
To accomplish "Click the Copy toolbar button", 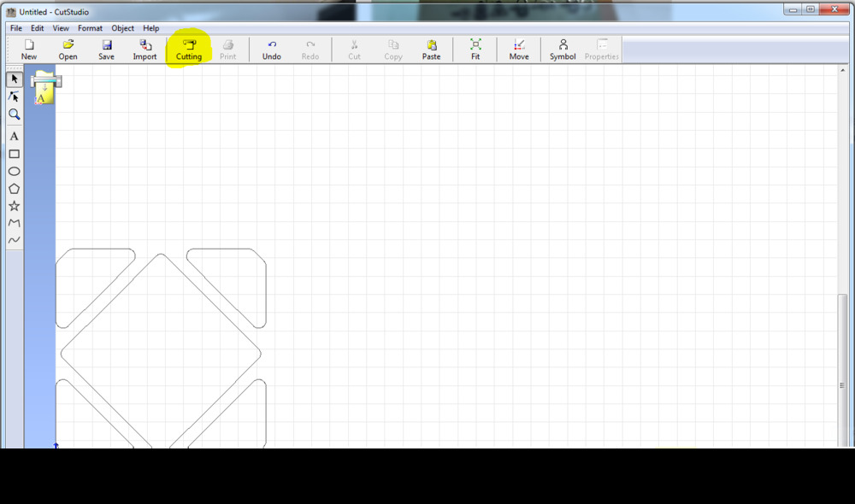I will (393, 50).
